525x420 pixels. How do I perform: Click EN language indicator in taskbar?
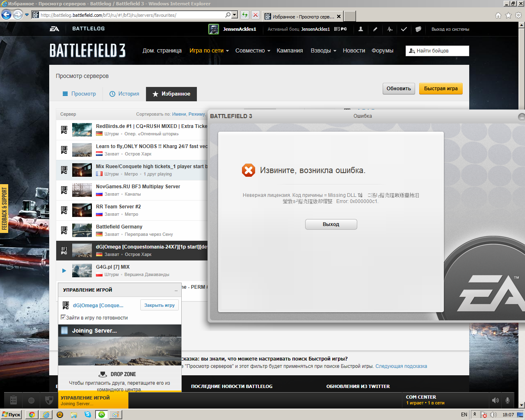tap(464, 415)
